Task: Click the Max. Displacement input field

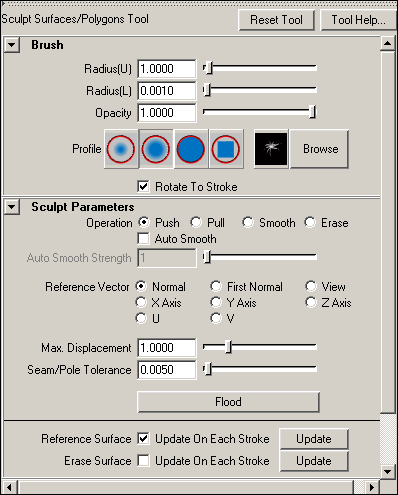Action: tap(167, 348)
